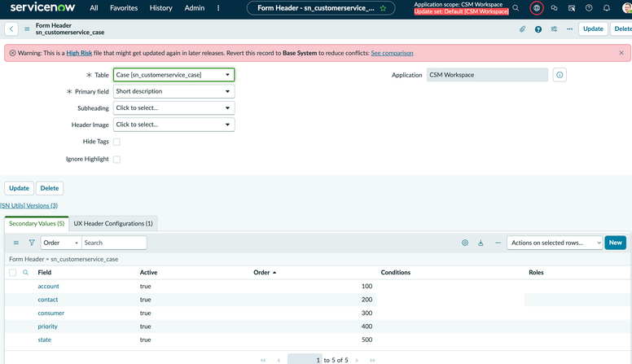Go back using the left chevron button

[x=11, y=29]
